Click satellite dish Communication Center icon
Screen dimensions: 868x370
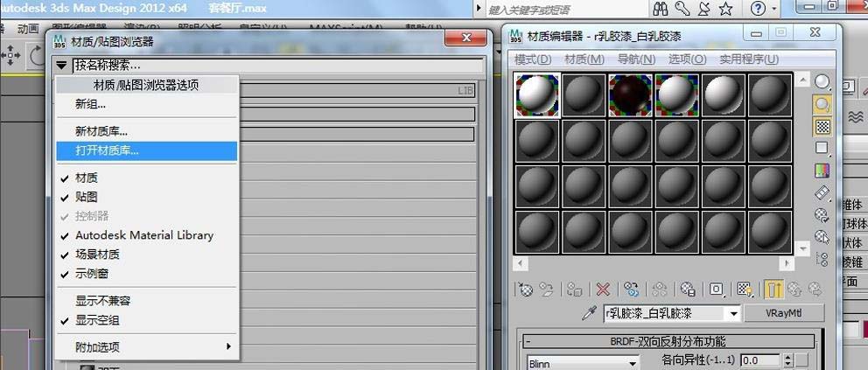pos(703,9)
